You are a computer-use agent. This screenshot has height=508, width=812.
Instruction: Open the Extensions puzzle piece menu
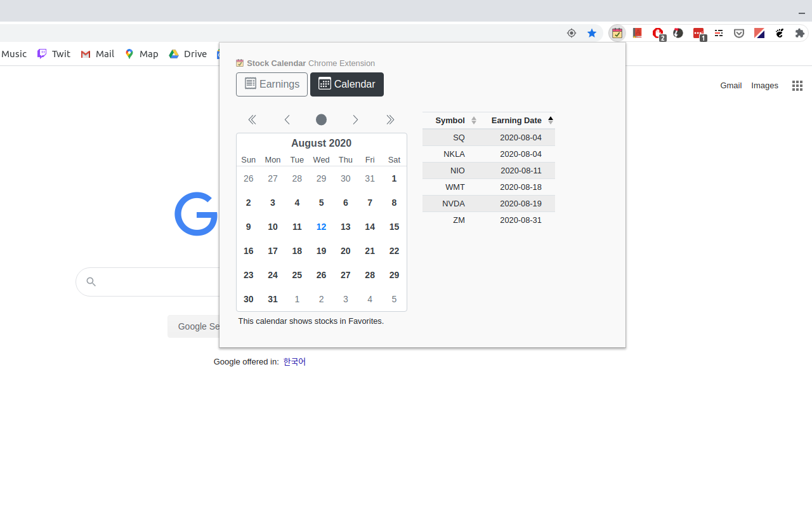[x=800, y=33]
